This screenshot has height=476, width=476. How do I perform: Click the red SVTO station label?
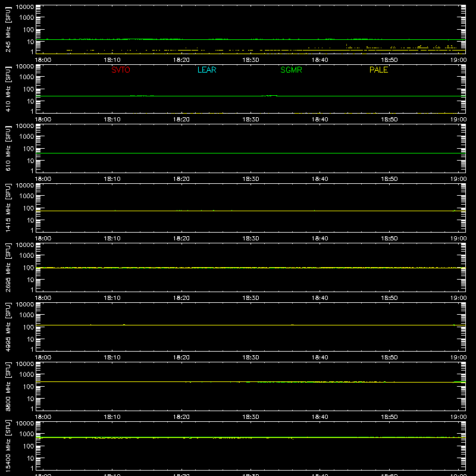(121, 70)
